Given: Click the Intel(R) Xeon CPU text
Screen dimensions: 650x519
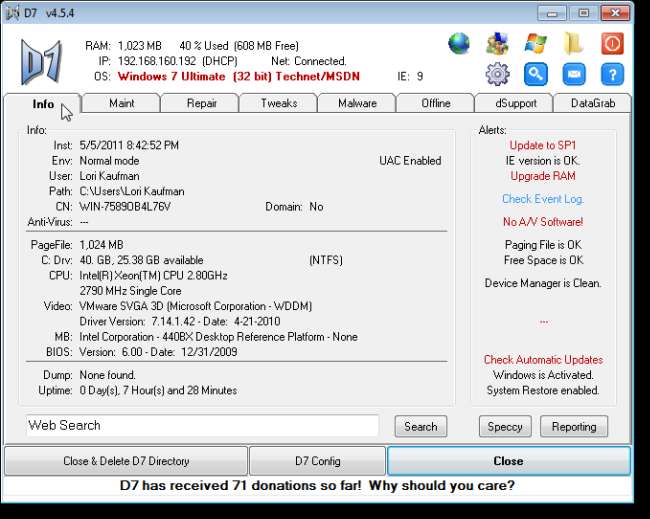Looking at the screenshot, I should click(x=153, y=276).
